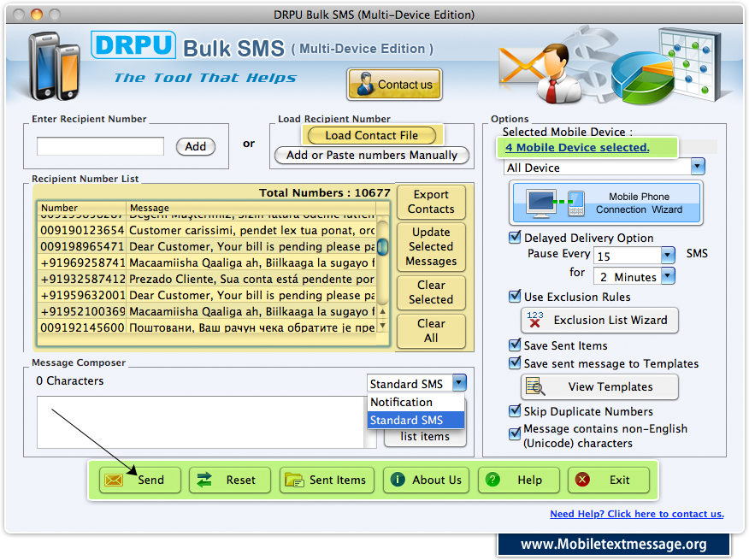The image size is (749, 560).
Task: Click Clear All button
Action: [x=431, y=331]
